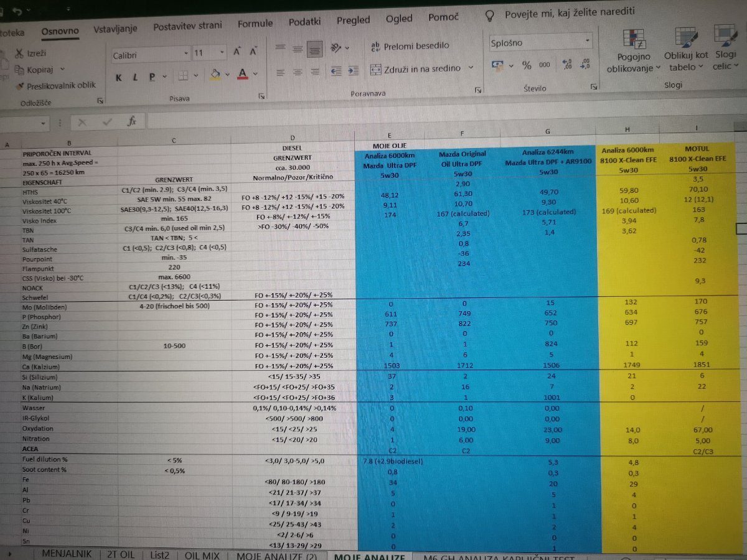Open the Vstavljanje ribbon tab
The width and height of the screenshot is (747, 560).
click(x=116, y=29)
